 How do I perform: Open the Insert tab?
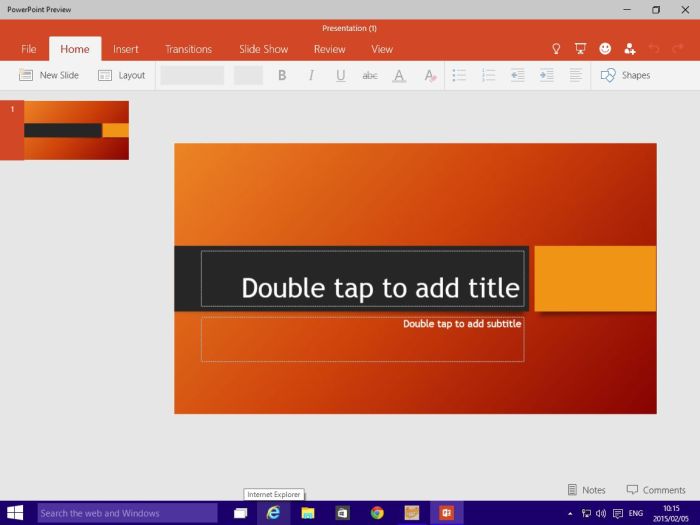[x=126, y=49]
